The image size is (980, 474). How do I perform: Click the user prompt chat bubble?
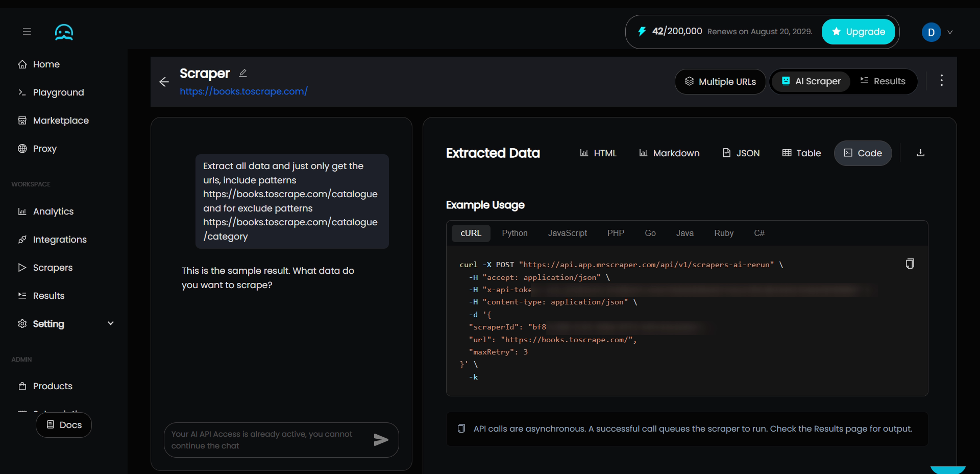pos(292,201)
